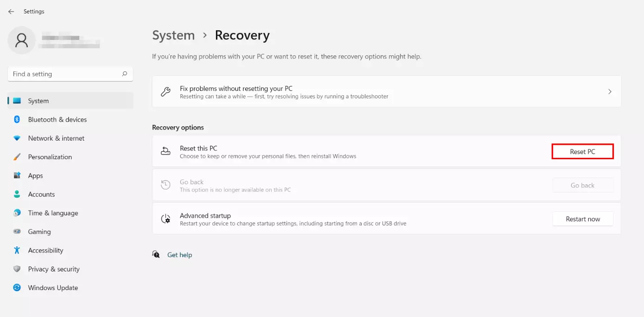Click the Personalization paintbrush icon
Viewport: 644px width, 317px height.
[x=17, y=157]
